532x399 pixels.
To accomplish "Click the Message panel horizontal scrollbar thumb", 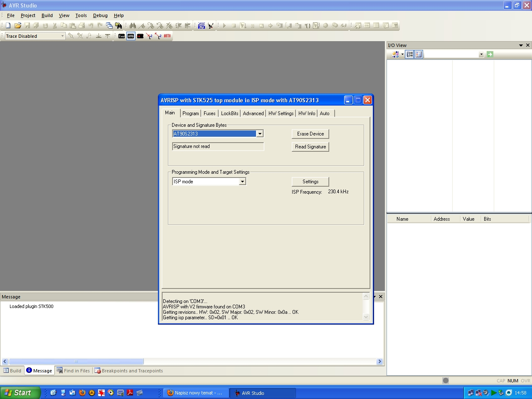I will click(76, 362).
